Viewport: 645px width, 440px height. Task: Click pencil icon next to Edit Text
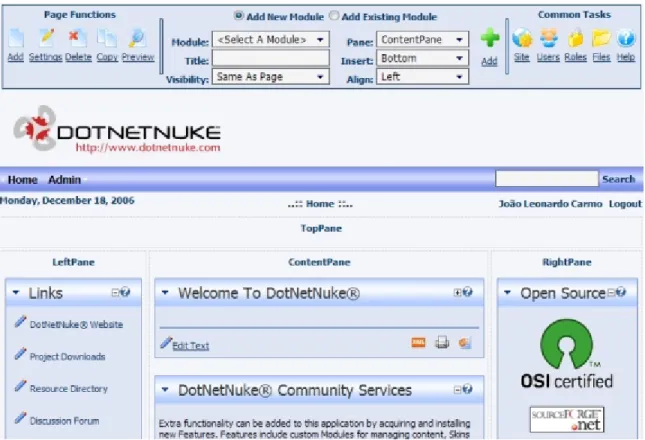166,343
